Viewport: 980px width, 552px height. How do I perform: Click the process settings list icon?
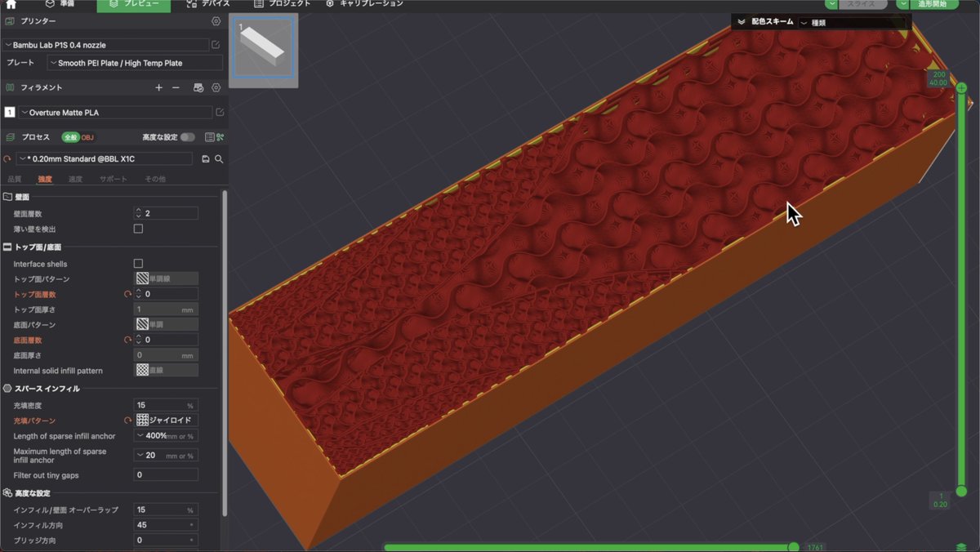210,137
